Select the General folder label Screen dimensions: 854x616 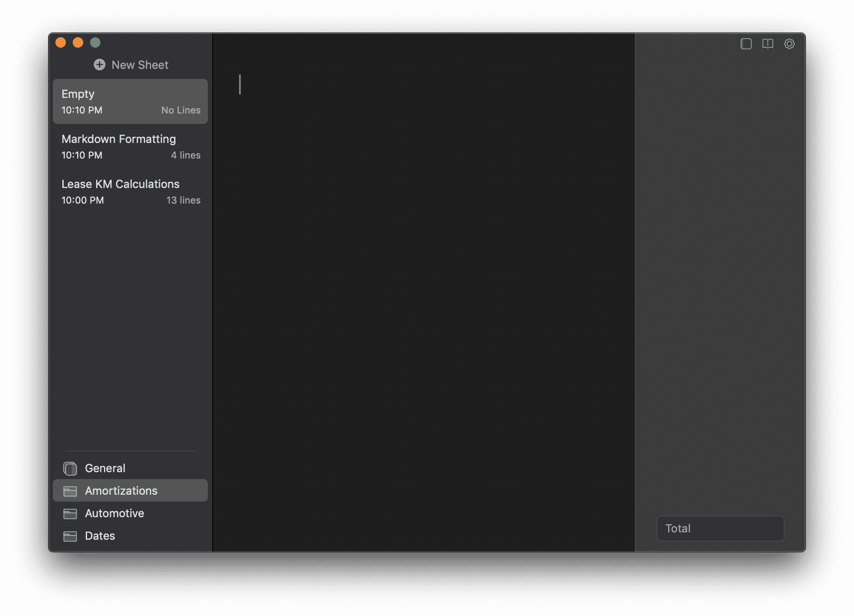click(105, 468)
